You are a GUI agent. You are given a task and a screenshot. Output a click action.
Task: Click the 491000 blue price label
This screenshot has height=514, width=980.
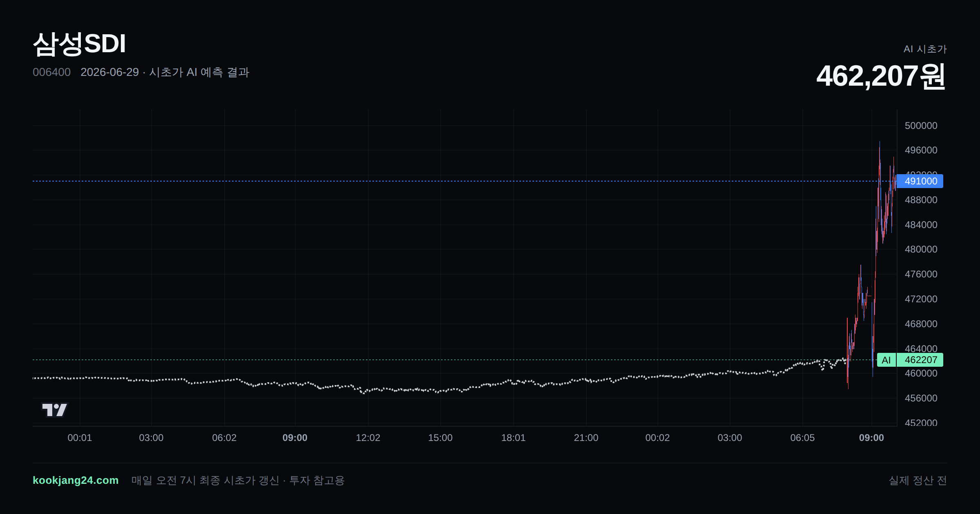point(920,181)
